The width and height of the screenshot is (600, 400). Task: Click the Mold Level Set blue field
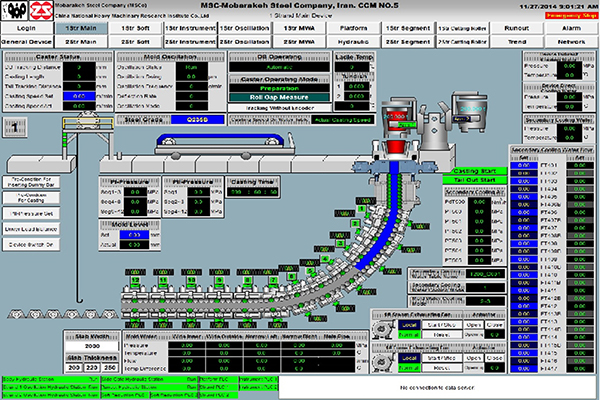click(x=134, y=235)
